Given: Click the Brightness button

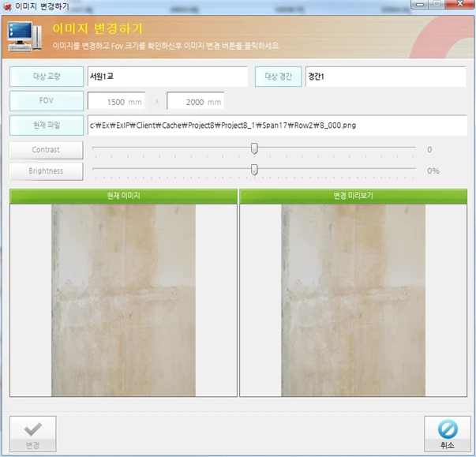Looking at the screenshot, I should [46, 171].
